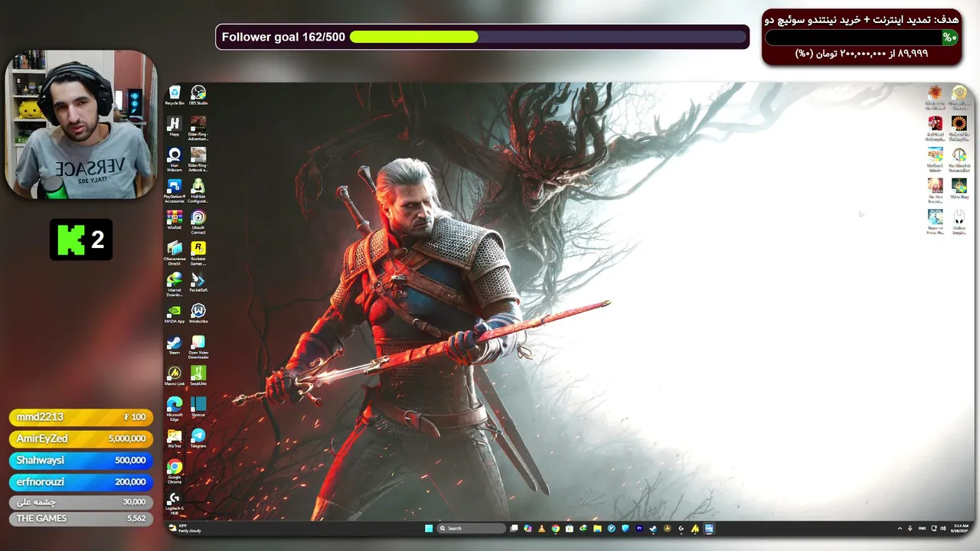Open the Logitech G HUB desktop shortcut
The width and height of the screenshot is (980, 551).
(x=175, y=504)
